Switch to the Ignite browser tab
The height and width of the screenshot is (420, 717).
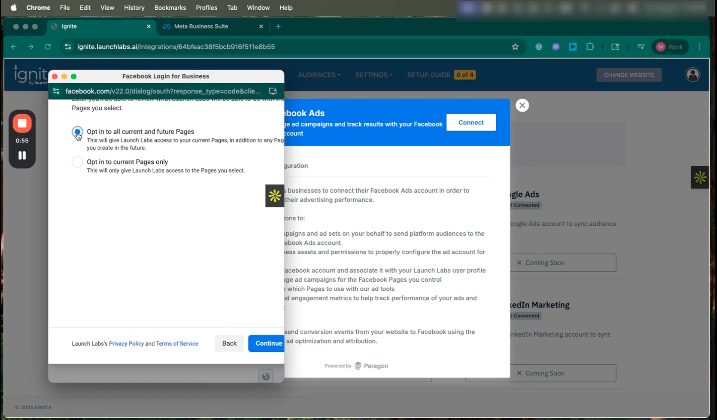pos(101,27)
